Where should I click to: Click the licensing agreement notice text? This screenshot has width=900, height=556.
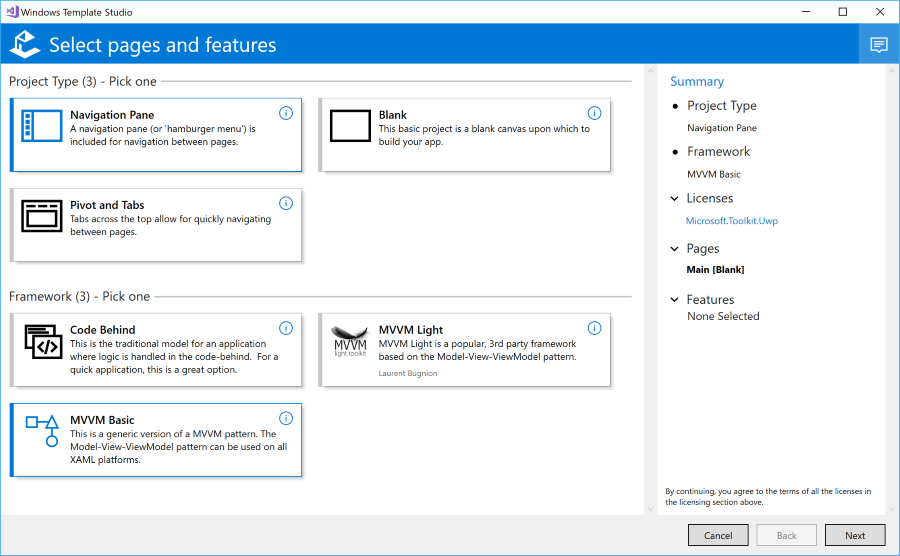click(768, 497)
